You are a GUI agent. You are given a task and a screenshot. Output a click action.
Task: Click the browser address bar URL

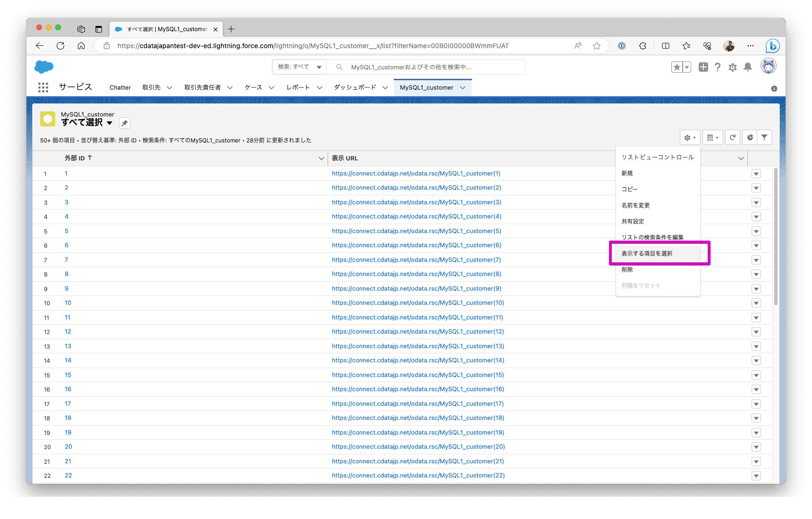pos(313,46)
